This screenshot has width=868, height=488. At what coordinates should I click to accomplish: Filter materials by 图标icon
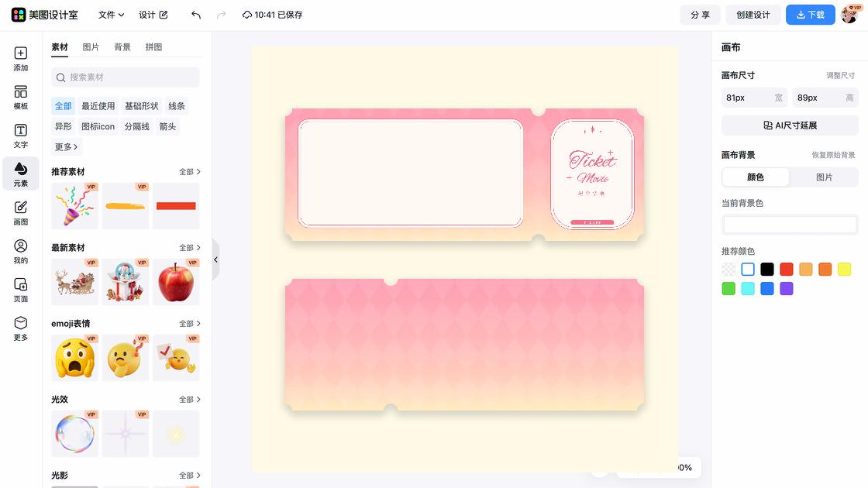98,127
